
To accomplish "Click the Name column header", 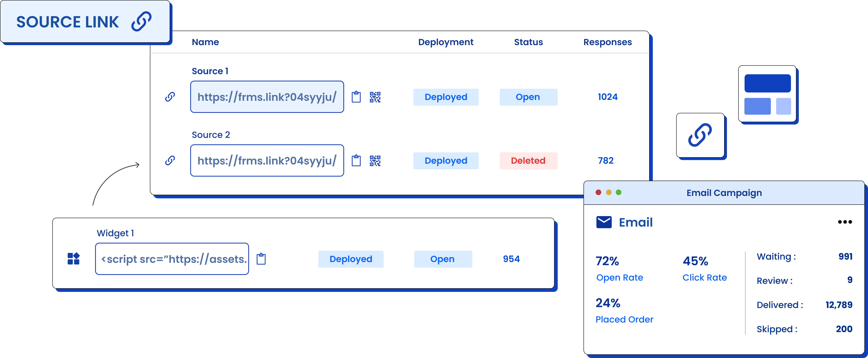I will (205, 42).
